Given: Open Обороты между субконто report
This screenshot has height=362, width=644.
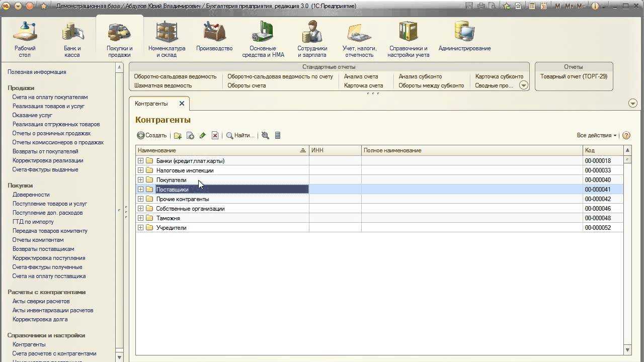Looking at the screenshot, I should 431,85.
